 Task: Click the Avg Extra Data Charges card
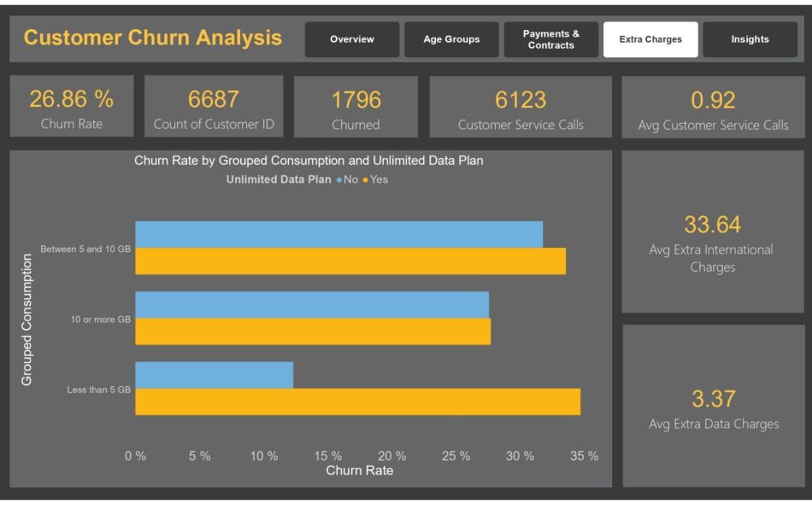pos(713,406)
